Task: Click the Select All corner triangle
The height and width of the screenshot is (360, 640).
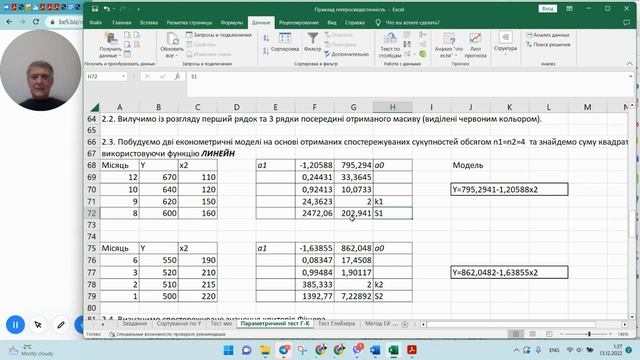Action: click(95, 107)
